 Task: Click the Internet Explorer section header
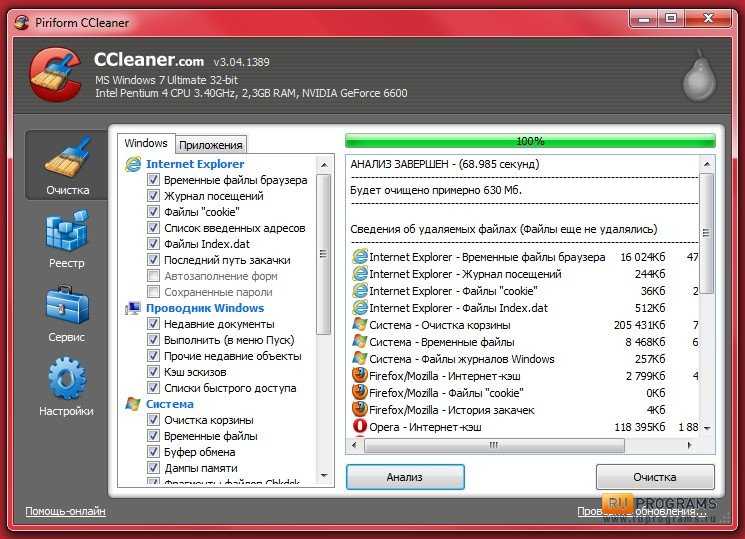[195, 164]
